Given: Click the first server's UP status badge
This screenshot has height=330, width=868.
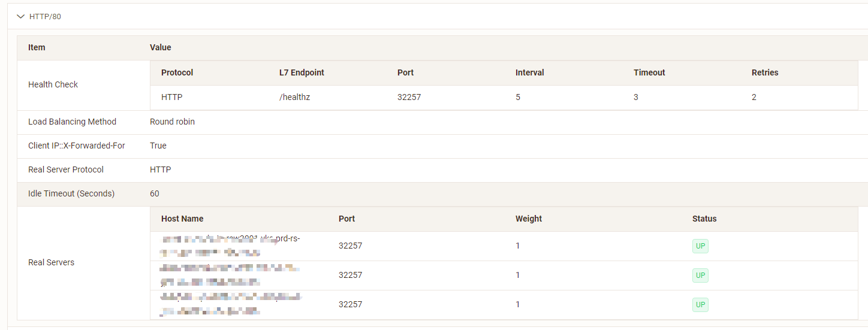Looking at the screenshot, I should 700,246.
